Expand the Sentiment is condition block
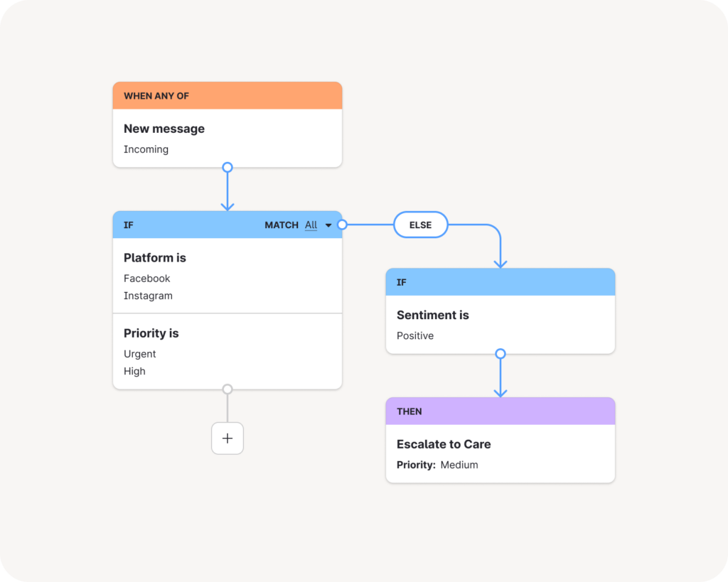Image resolution: width=728 pixels, height=582 pixels. (x=433, y=315)
